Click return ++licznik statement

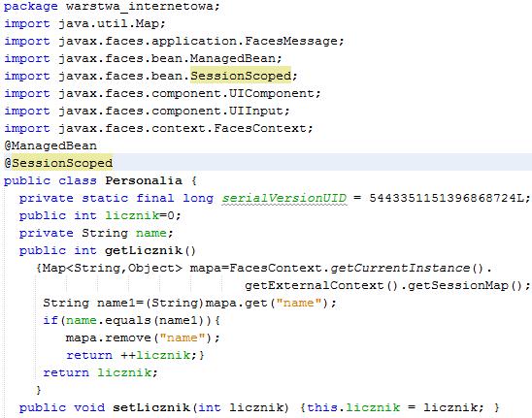(x=132, y=356)
